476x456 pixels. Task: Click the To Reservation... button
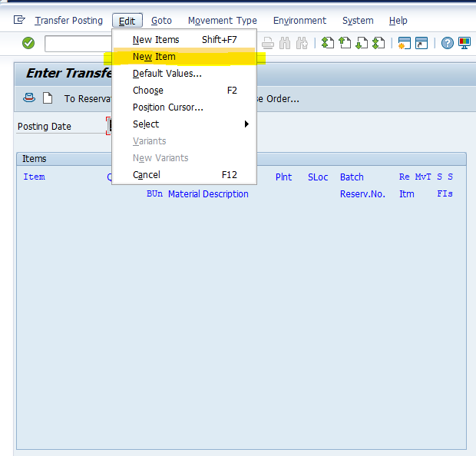[x=88, y=99]
